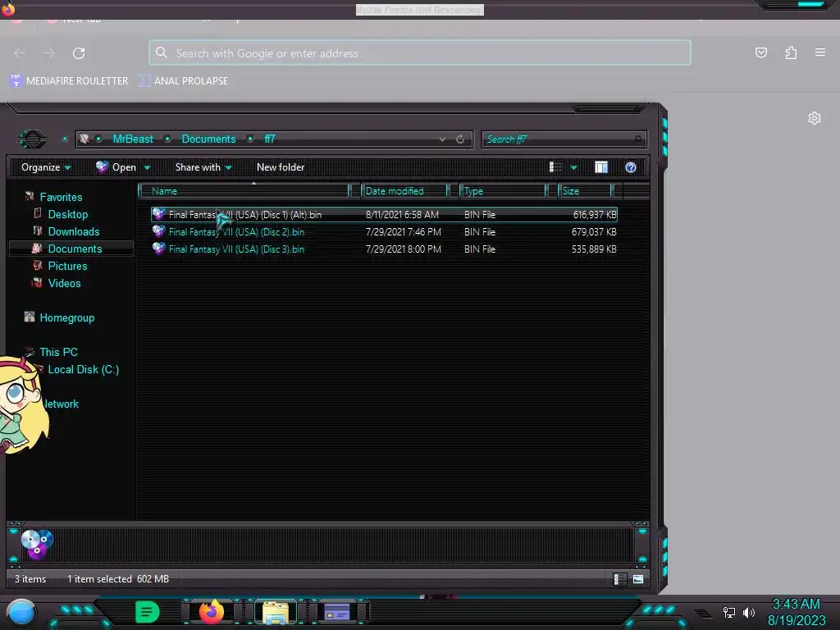Image resolution: width=840 pixels, height=630 pixels.
Task: Switch to File Explorer on the taskbar
Action: click(x=276, y=612)
